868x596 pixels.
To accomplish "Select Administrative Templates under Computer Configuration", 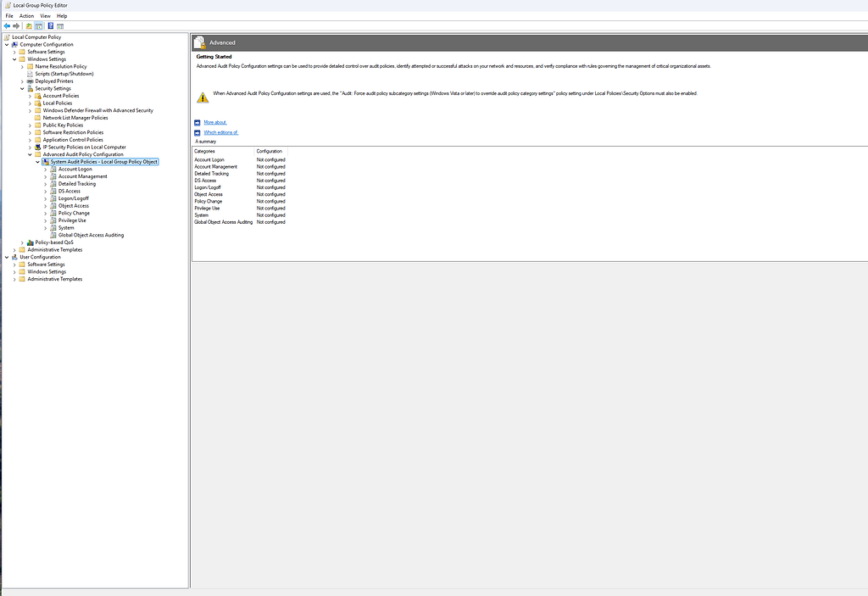I will [55, 250].
